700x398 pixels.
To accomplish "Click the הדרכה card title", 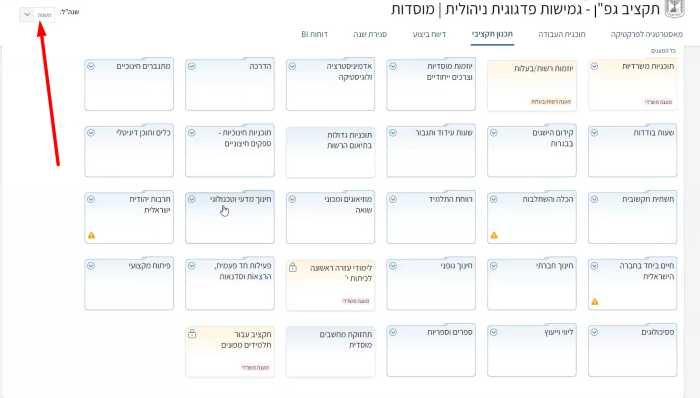I will 261,66.
